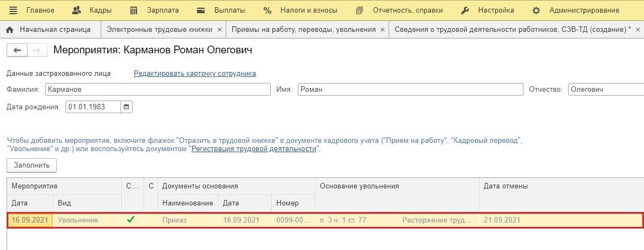The image size is (644, 250).
Task: Go back with the left arrow button
Action: 17,51
